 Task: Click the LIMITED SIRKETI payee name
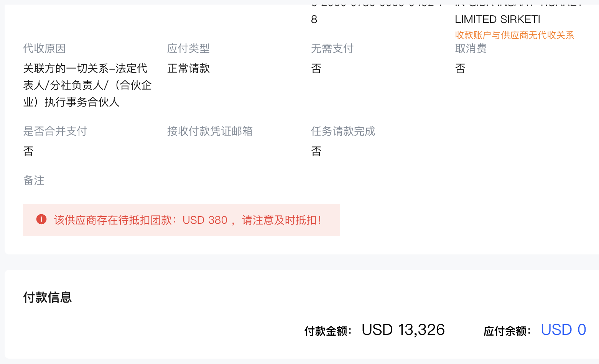pos(497,20)
